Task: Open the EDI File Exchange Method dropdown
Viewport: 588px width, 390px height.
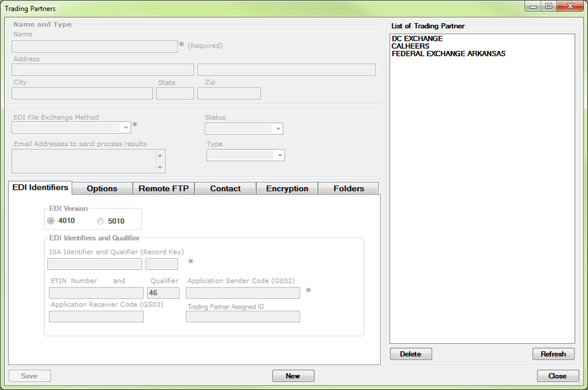Action: coord(125,128)
